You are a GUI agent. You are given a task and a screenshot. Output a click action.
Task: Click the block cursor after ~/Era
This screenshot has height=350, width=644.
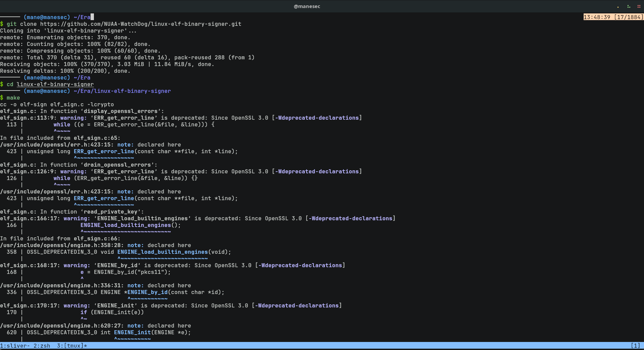pos(92,17)
